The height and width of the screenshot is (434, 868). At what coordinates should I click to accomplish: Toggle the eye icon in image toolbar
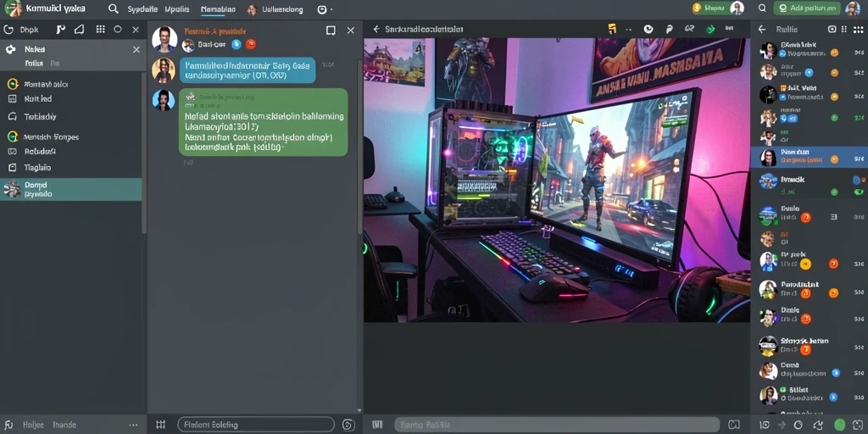click(648, 29)
